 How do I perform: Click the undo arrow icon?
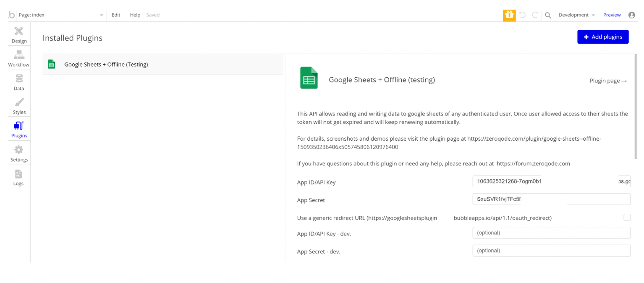click(522, 15)
